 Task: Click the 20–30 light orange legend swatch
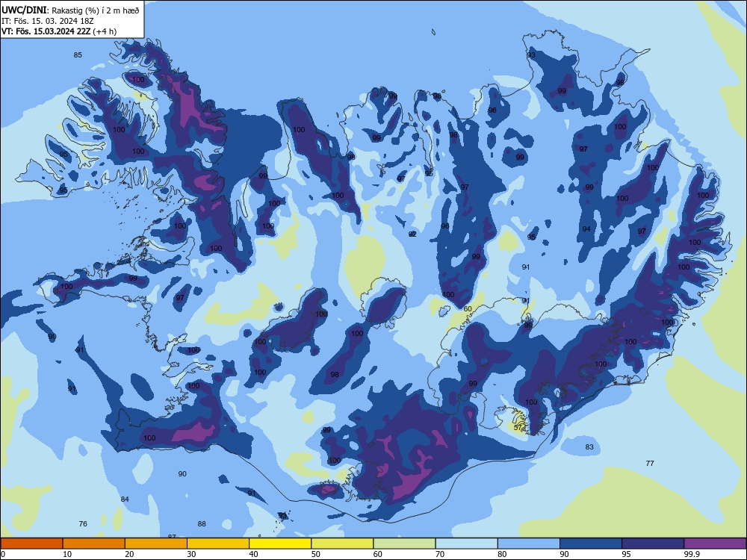point(156,544)
